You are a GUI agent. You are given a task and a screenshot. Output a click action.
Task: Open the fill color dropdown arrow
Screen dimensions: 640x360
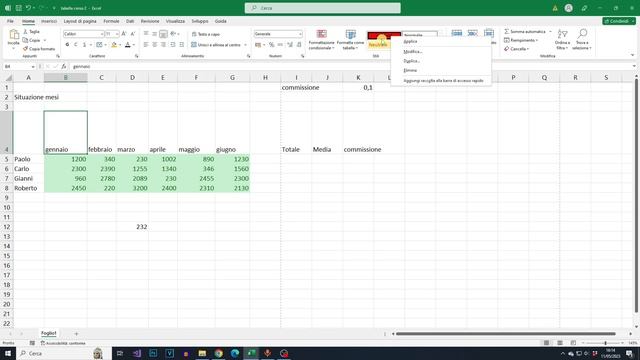click(120, 45)
